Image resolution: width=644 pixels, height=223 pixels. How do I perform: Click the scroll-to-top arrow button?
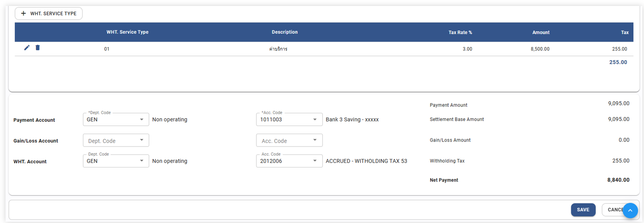[x=630, y=211]
